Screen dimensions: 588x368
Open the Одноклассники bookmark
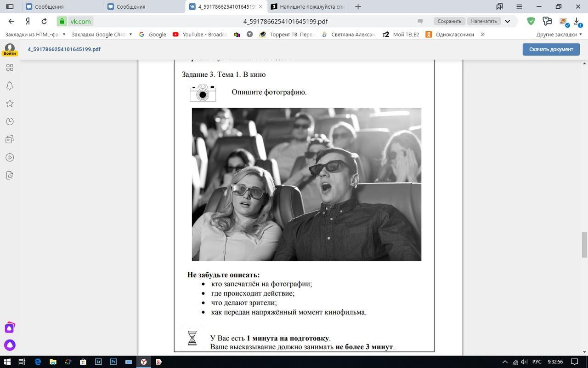pos(450,34)
